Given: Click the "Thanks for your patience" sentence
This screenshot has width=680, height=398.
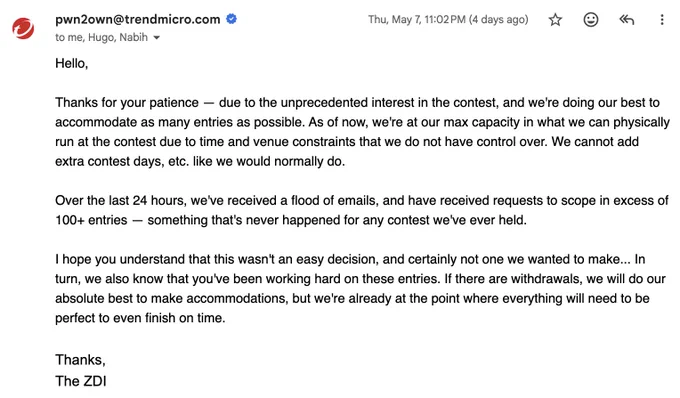Looking at the screenshot, I should (x=127, y=103).
